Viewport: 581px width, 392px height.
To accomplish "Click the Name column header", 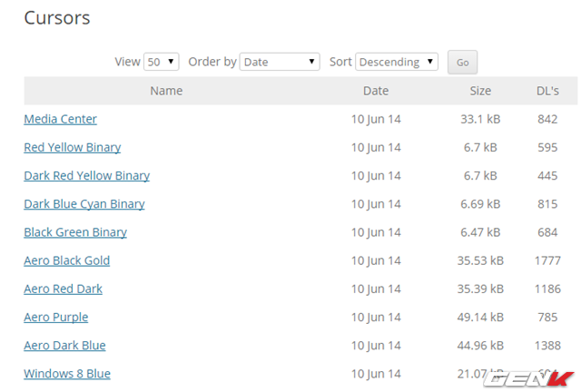I will point(166,91).
